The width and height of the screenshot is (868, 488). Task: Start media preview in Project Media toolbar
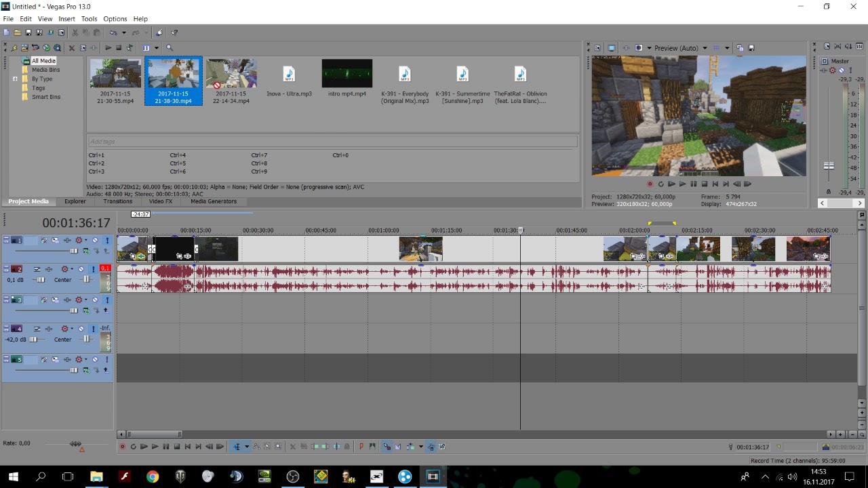(108, 48)
